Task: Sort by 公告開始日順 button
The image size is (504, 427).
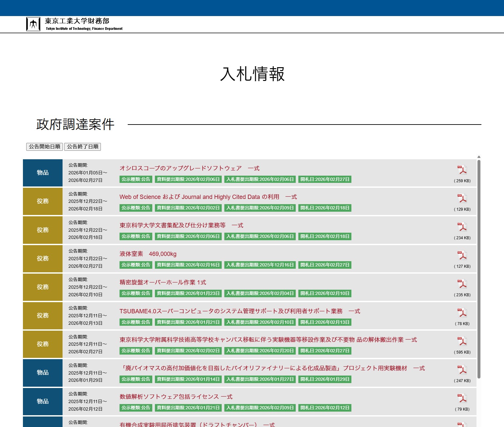Action: [x=45, y=147]
